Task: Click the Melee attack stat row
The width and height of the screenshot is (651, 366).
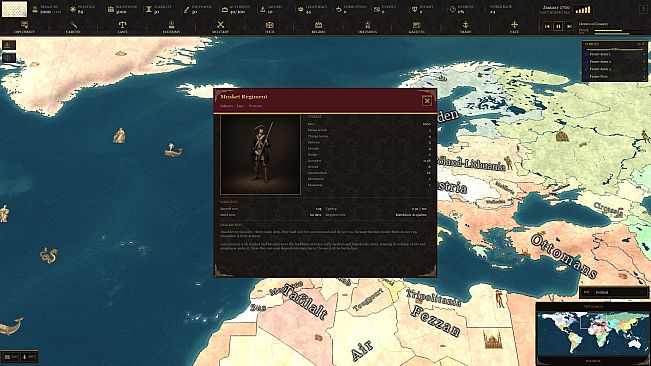Action: (x=369, y=130)
